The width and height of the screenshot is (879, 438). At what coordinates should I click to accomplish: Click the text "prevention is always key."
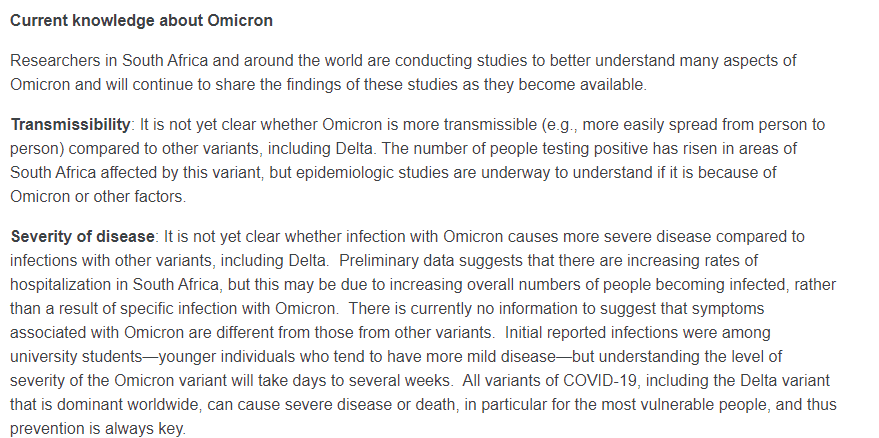(98, 430)
